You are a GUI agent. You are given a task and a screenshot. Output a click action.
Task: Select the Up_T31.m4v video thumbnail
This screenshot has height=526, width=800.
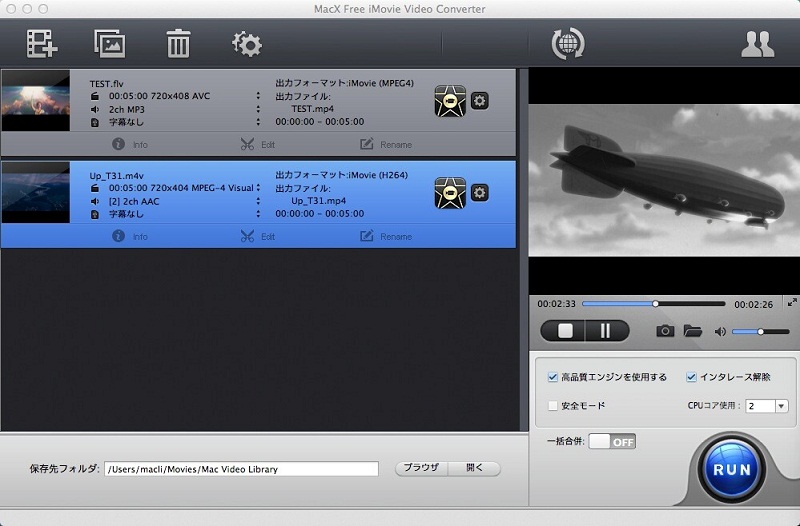(x=36, y=192)
